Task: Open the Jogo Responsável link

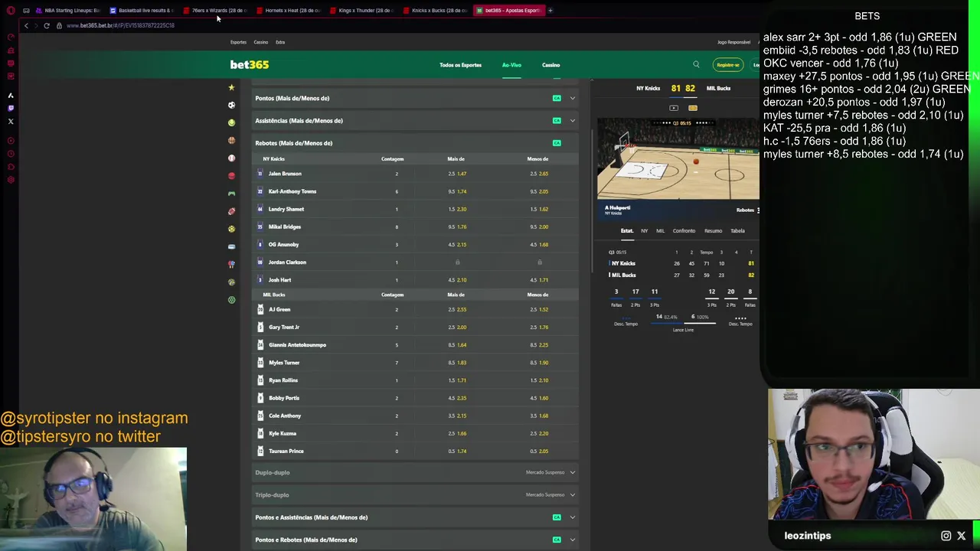Action: [x=733, y=42]
